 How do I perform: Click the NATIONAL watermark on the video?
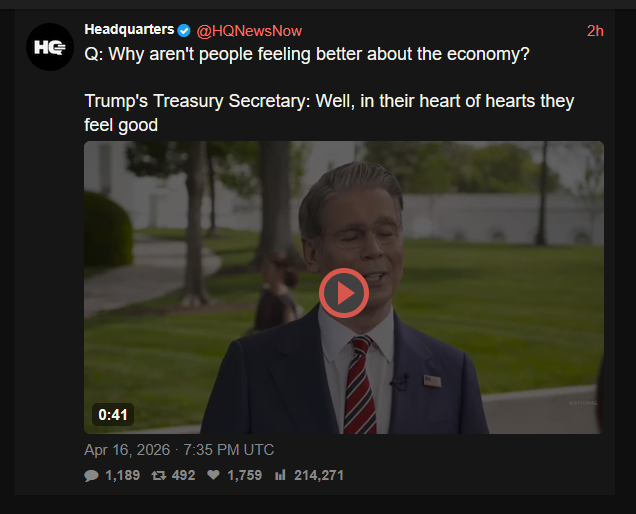[583, 403]
